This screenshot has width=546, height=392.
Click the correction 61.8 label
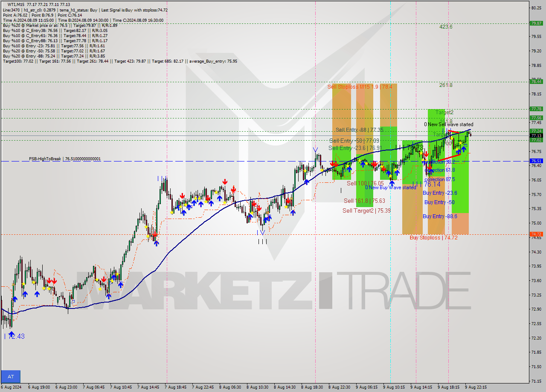[x=440, y=170]
